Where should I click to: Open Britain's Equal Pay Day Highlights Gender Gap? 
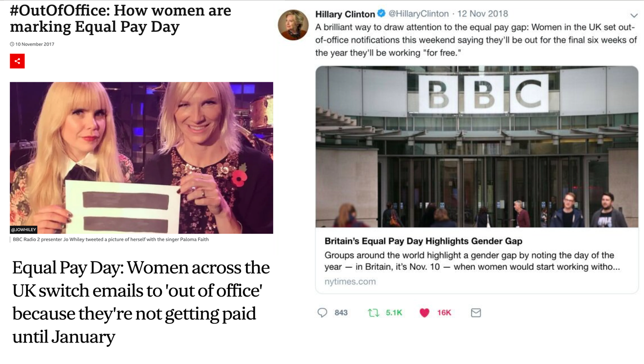[423, 241]
